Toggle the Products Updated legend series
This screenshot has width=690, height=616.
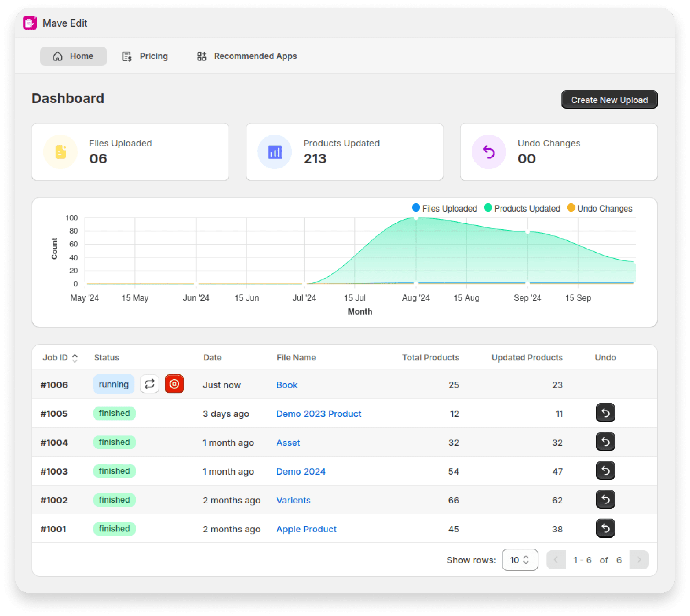pos(522,208)
